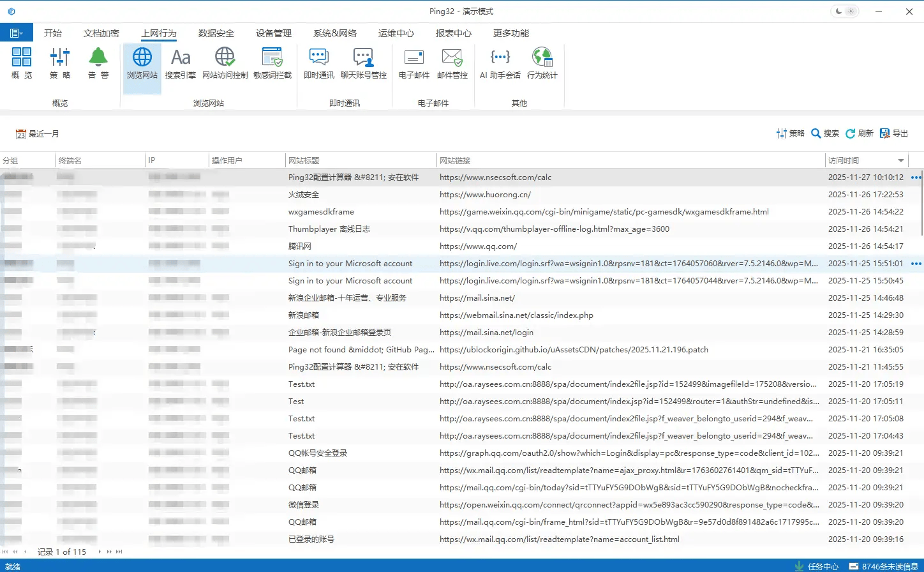Toggle the dark/light theme switch
The width and height of the screenshot is (924, 572).
point(844,11)
